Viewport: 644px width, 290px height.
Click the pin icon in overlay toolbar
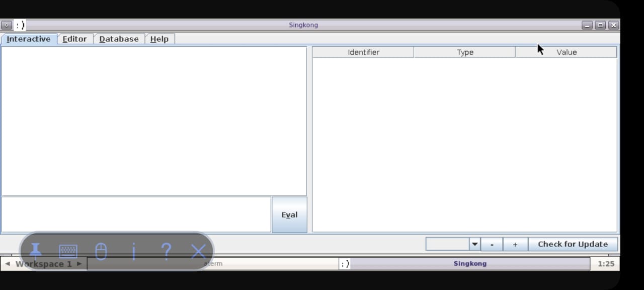tap(36, 251)
